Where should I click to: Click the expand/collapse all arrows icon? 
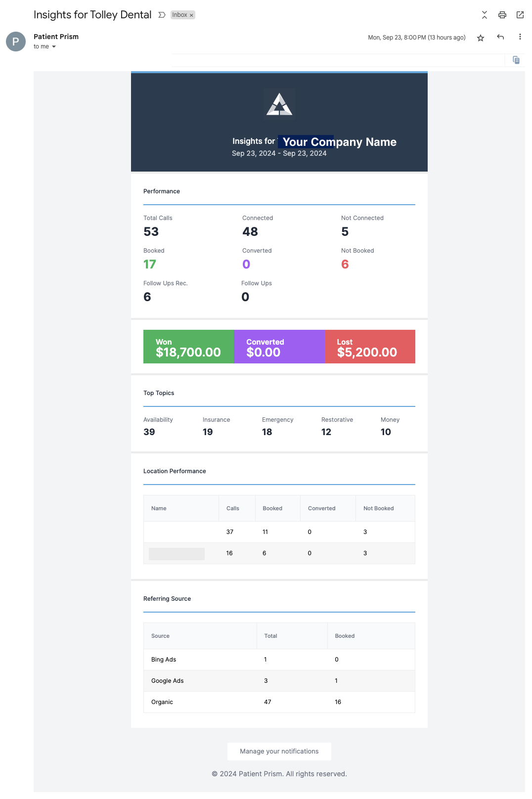[x=485, y=15]
